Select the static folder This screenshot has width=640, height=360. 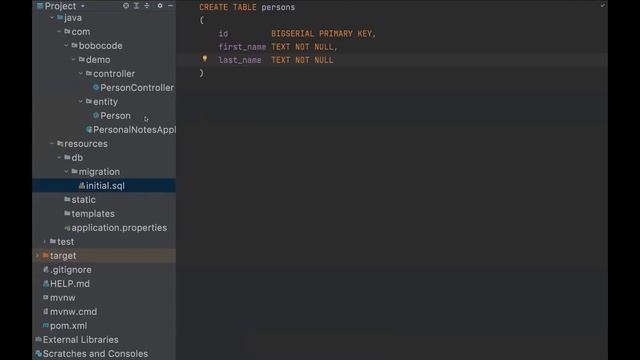click(x=80, y=200)
